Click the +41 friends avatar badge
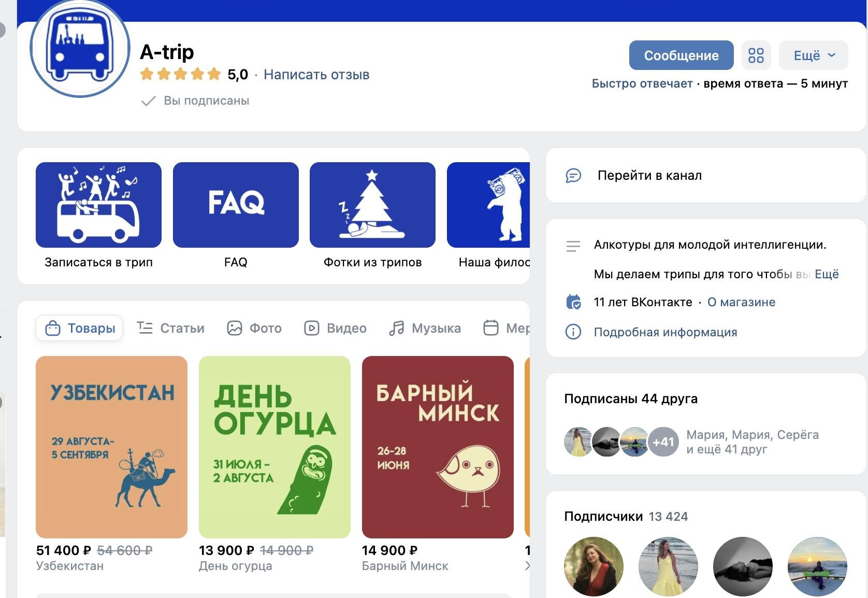 [x=663, y=442]
